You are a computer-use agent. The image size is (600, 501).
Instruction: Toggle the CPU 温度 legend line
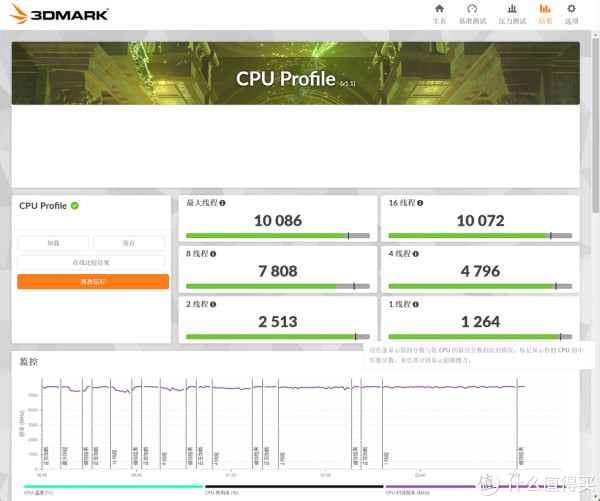click(113, 489)
